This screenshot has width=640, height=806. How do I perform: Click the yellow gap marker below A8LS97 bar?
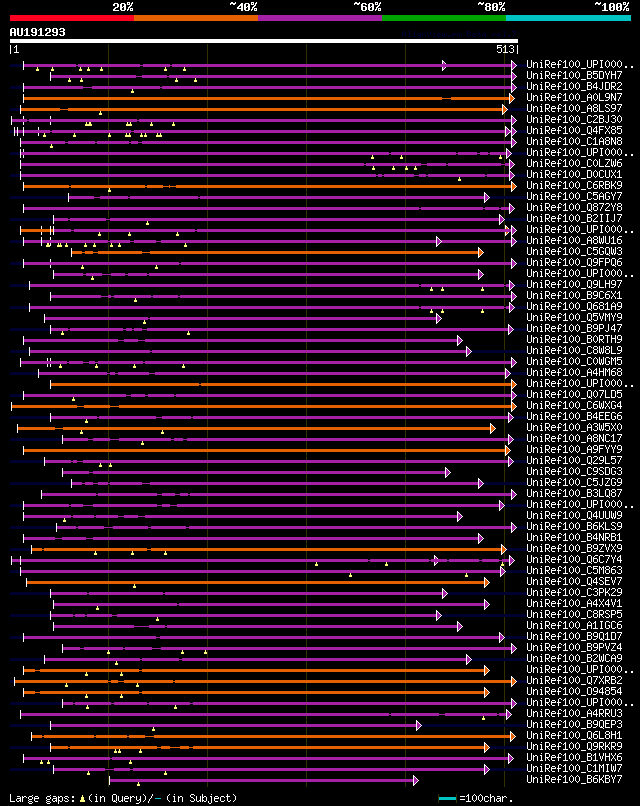(x=100, y=113)
